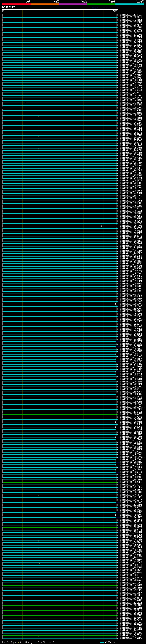Click hit label UniRef100_C1MFG5
This screenshot has width=146, height=644.
(131, 47)
